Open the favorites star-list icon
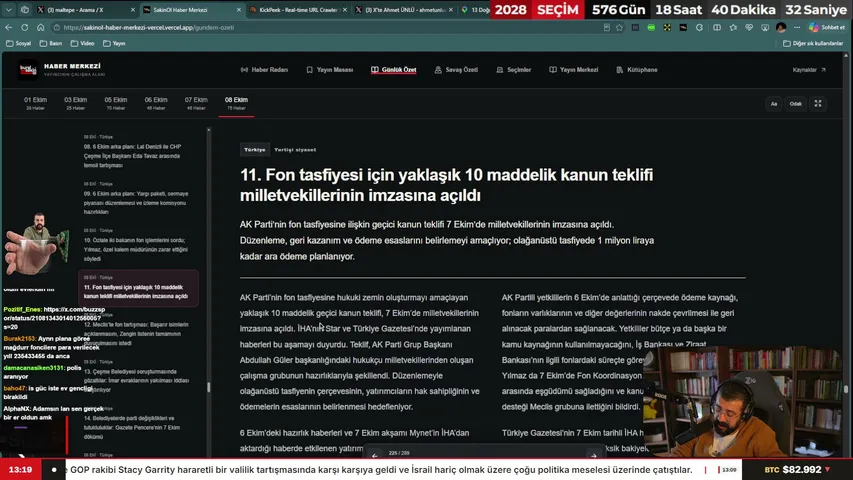 pos(733,27)
